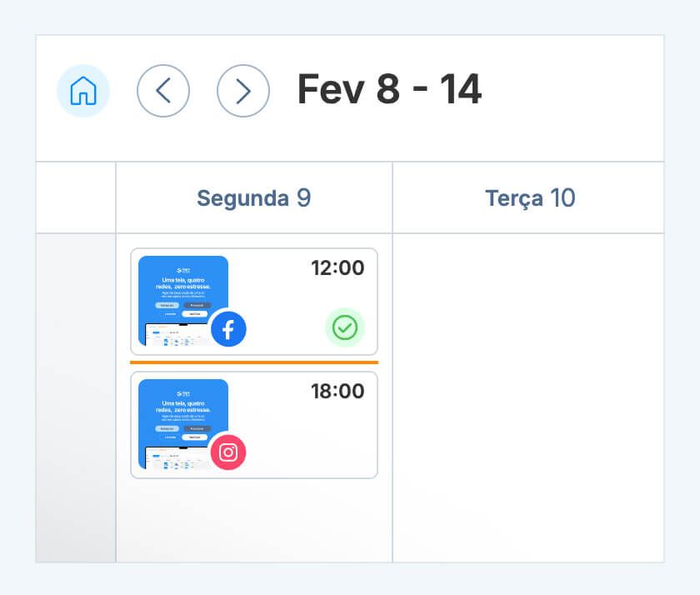Image resolution: width=700 pixels, height=595 pixels.
Task: Toggle the Facebook channel badge on the morning post
Action: click(228, 329)
